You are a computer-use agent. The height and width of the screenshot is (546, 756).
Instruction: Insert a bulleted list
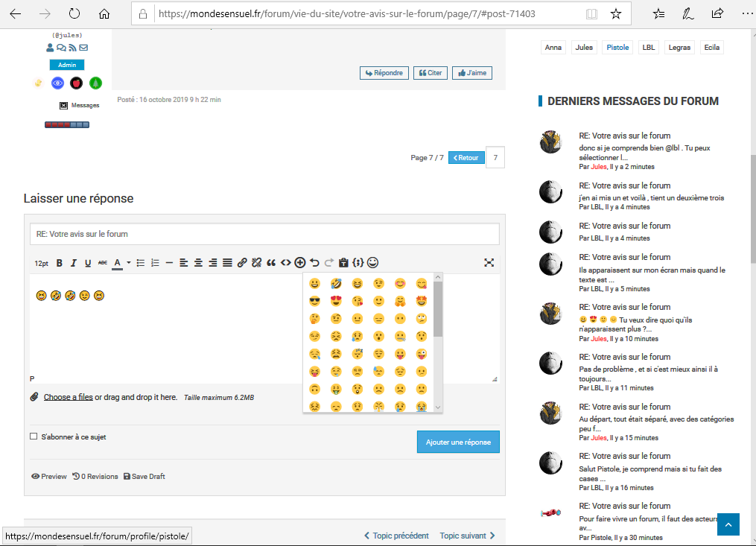(141, 263)
